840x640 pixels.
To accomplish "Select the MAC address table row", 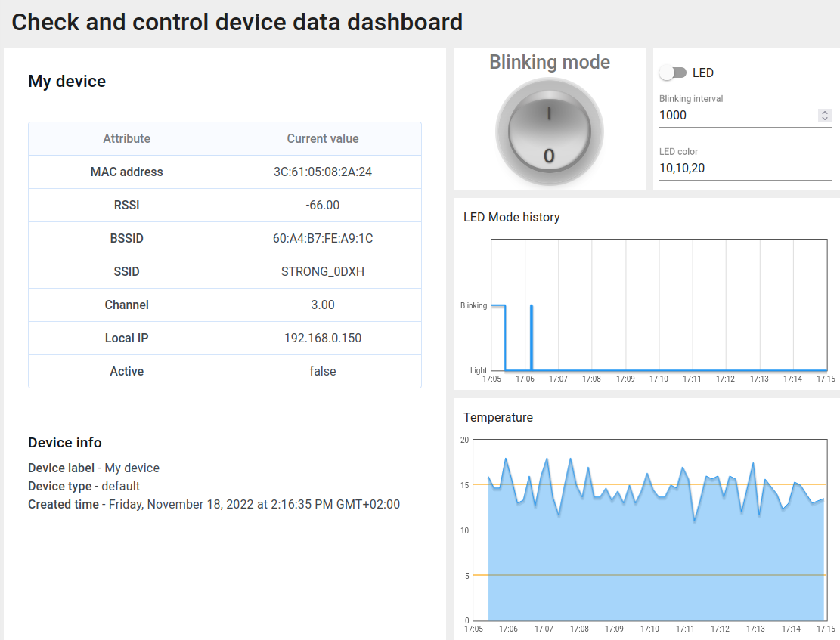I will pos(225,172).
